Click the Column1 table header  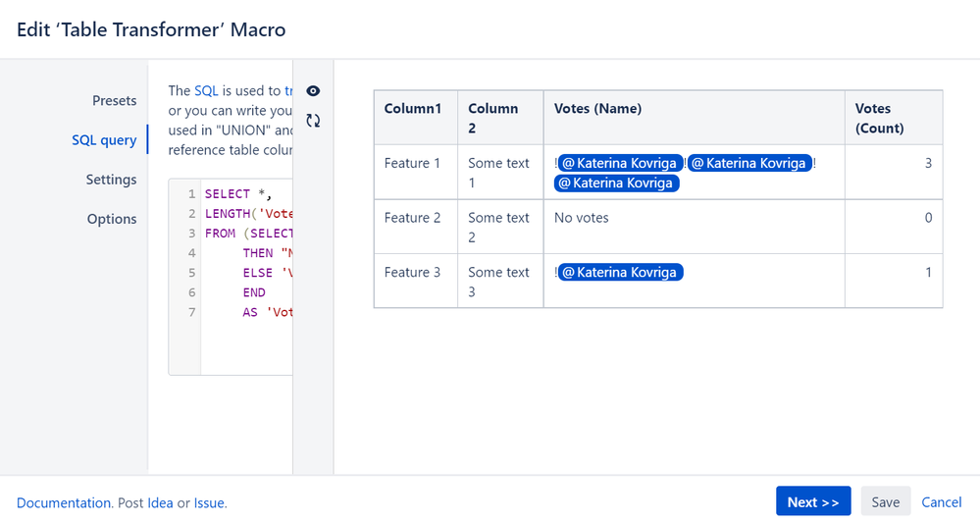pos(413,109)
